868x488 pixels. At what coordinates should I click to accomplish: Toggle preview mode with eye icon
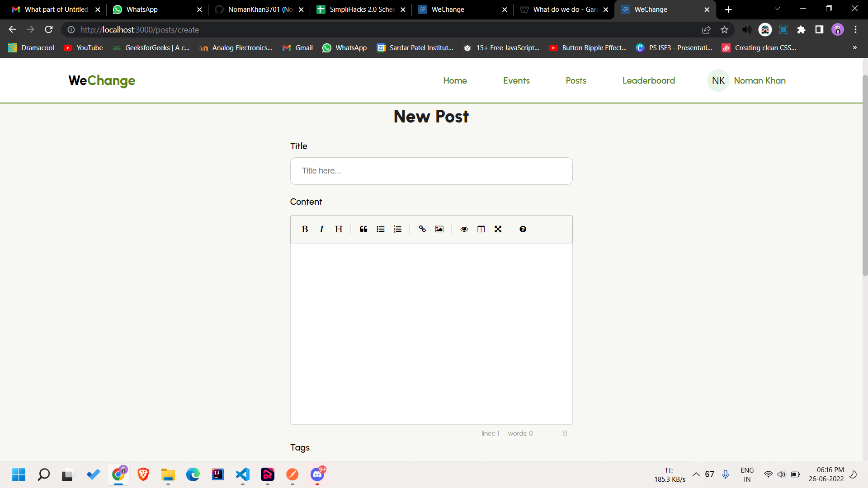tap(464, 229)
